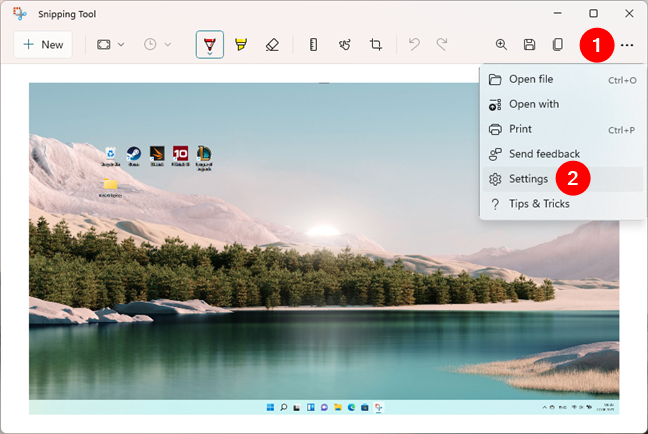Enable Touch writing tool
648x434 pixels.
345,45
